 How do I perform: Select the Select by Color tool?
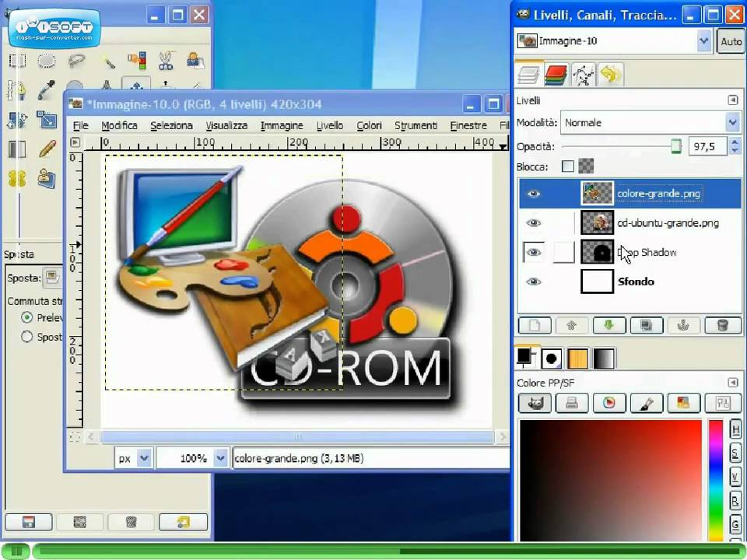[x=137, y=61]
